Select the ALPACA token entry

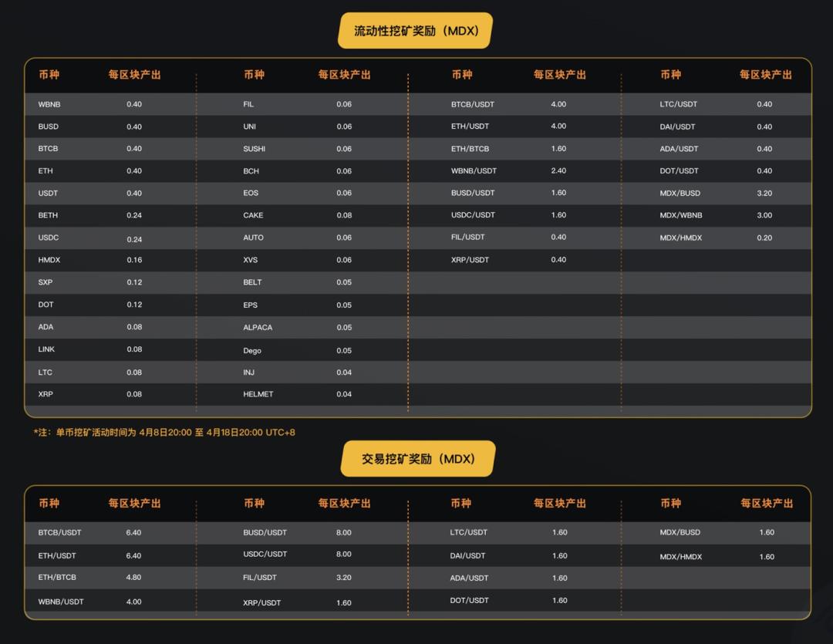point(258,327)
